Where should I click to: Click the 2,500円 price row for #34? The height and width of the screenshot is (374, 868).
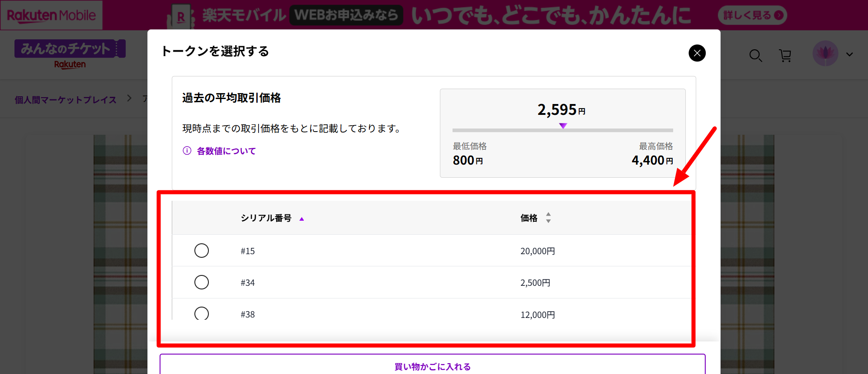tap(535, 283)
